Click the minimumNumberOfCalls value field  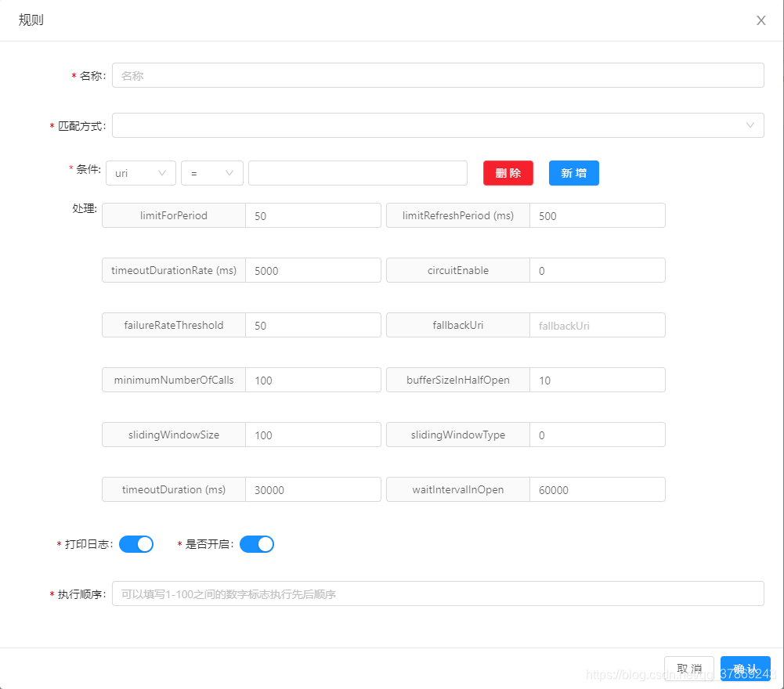(x=313, y=380)
